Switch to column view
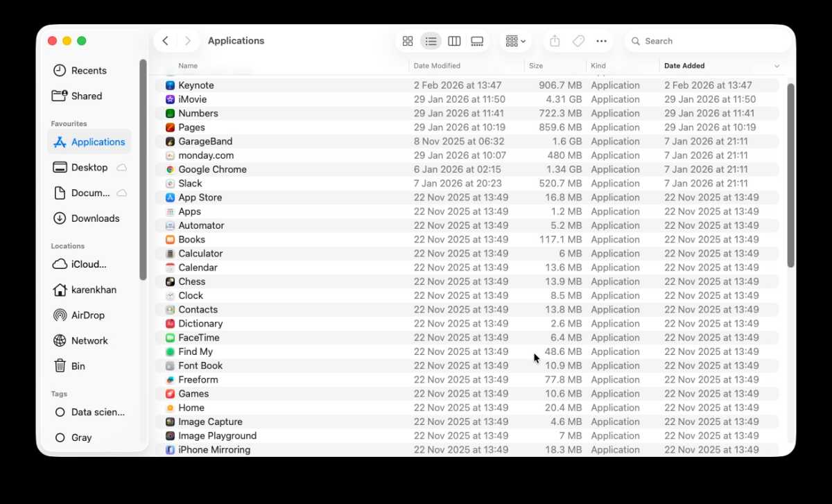The height and width of the screenshot is (504, 832). click(454, 41)
